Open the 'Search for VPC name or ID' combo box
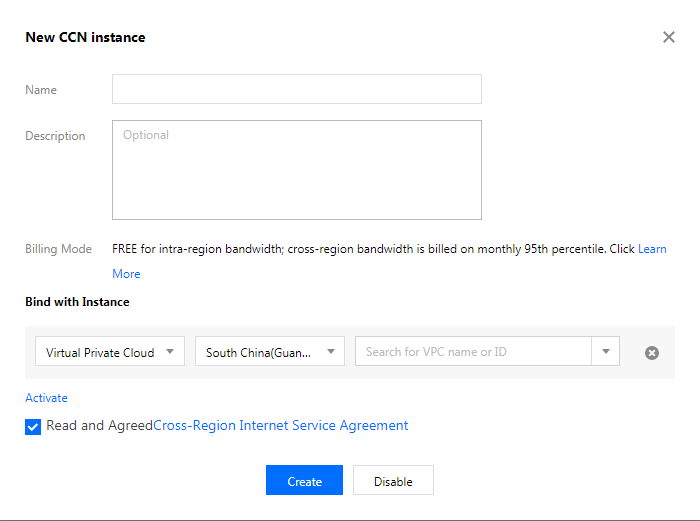 487,351
